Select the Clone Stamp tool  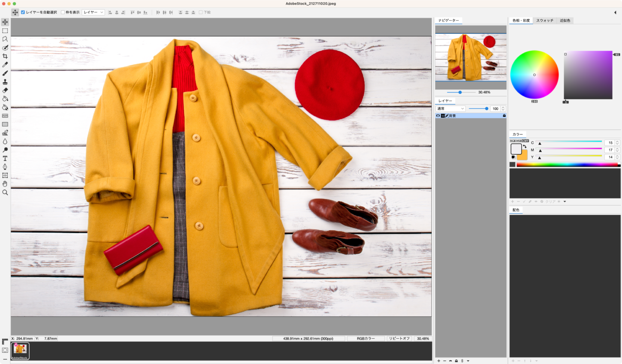[x=5, y=82]
